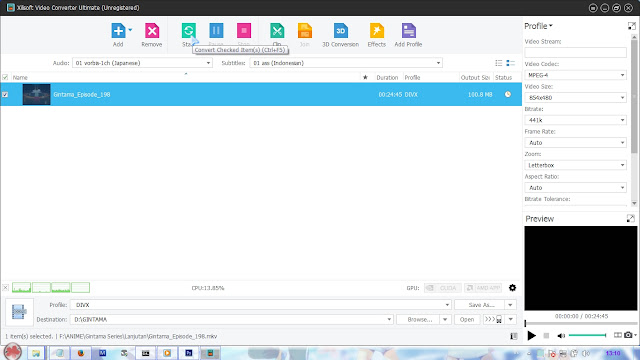Open the Effects tool
Image resolution: width=640 pixels, height=360 pixels.
click(x=376, y=31)
